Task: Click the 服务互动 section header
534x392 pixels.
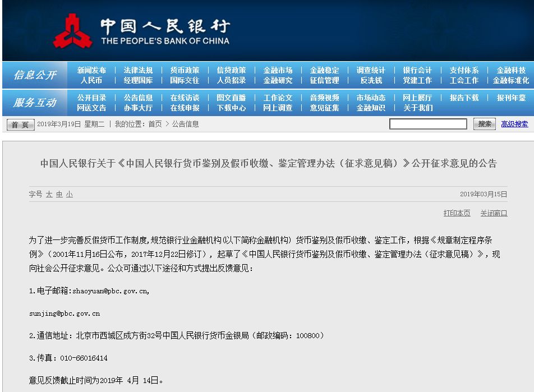Action: [35, 103]
